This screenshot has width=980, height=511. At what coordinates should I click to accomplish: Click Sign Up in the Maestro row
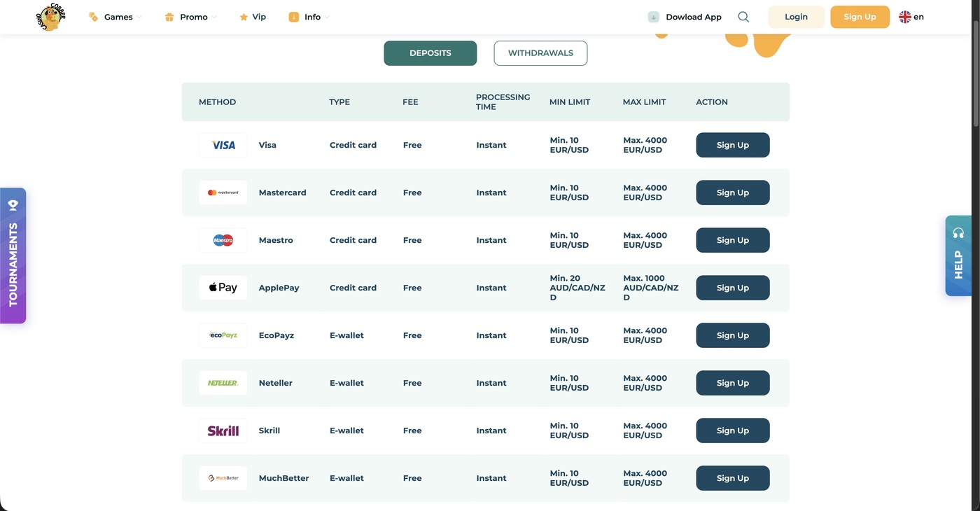tap(733, 240)
